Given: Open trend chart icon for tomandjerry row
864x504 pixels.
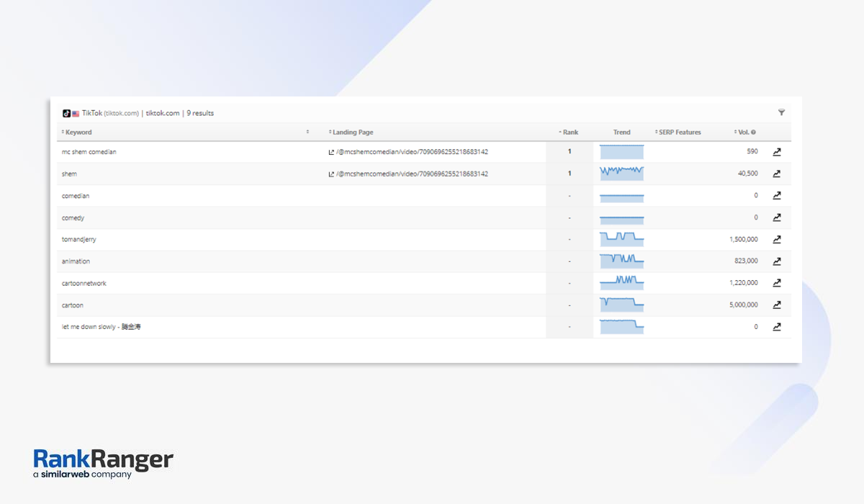Looking at the screenshot, I should (x=777, y=239).
